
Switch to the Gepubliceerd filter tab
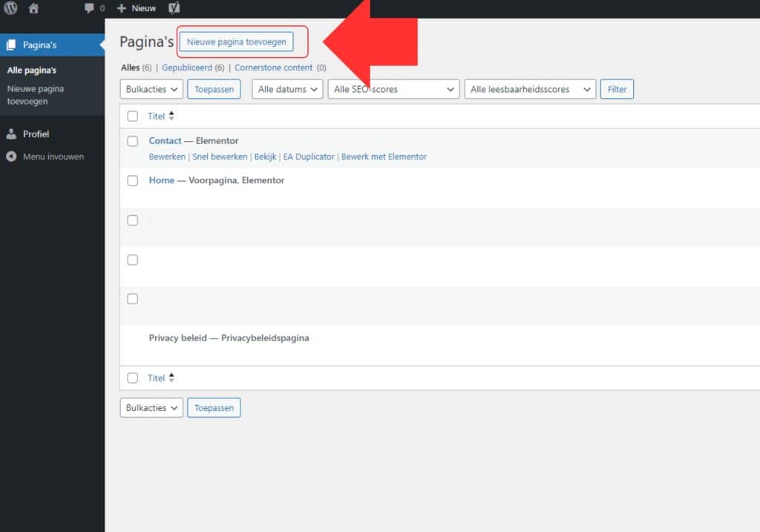pyautogui.click(x=188, y=68)
